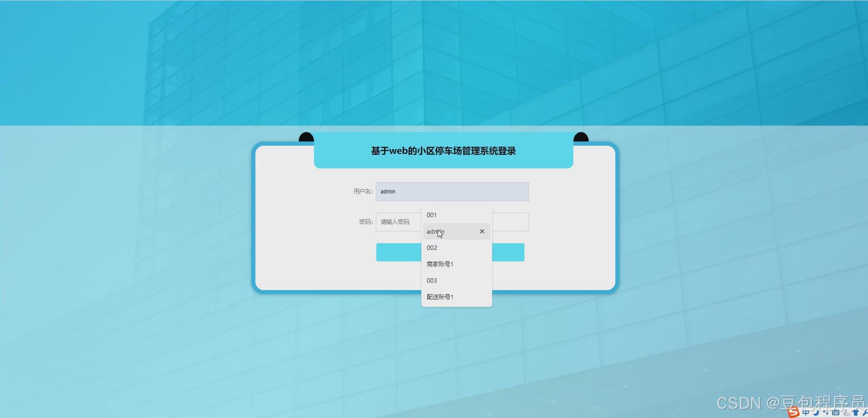The image size is (868, 418).
Task: Remove the admin suggestion using its X icon
Action: coord(482,231)
